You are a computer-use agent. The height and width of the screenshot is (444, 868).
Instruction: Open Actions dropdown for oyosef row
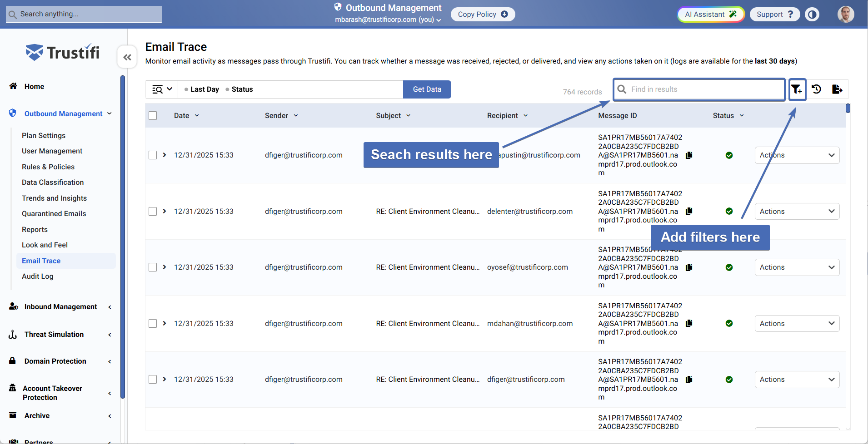point(797,267)
